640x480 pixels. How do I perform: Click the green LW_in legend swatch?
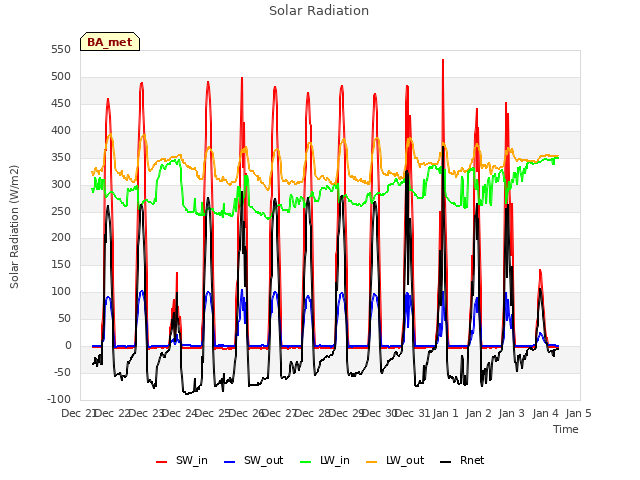(305, 462)
